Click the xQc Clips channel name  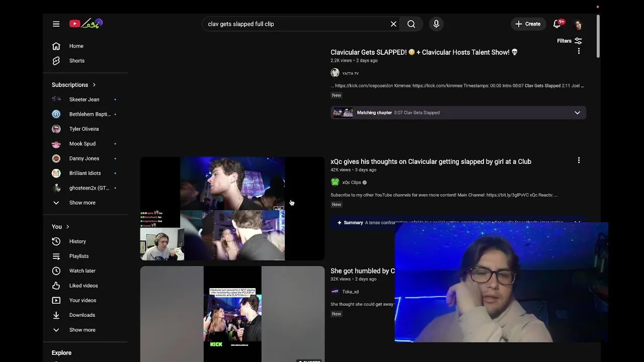coord(352,183)
